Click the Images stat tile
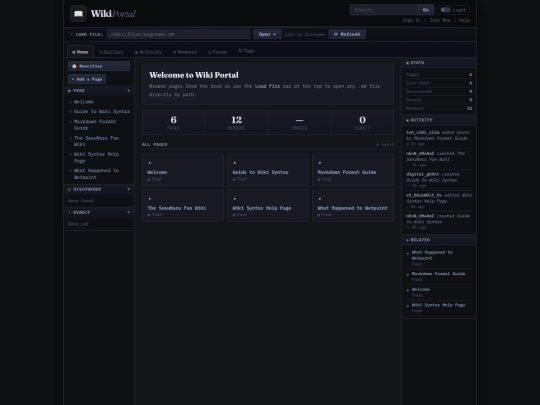This screenshot has width=540, height=405. point(299,123)
